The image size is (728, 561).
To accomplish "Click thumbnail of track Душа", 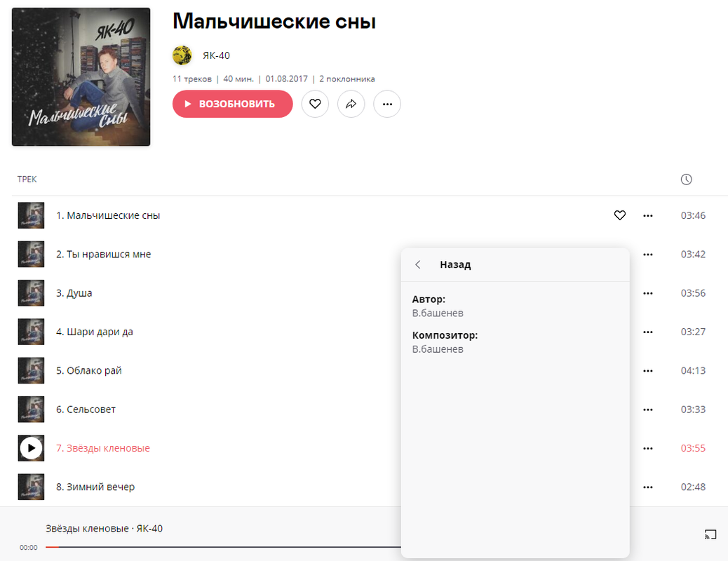I will [31, 293].
